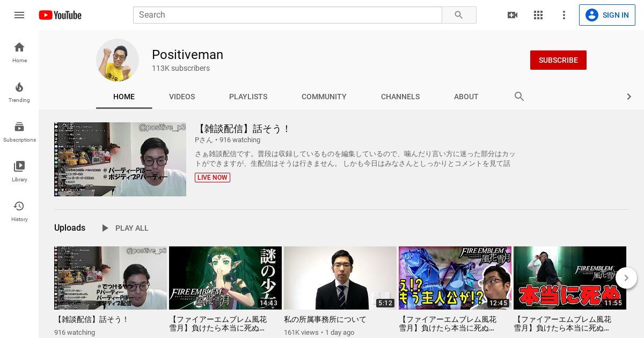The width and height of the screenshot is (644, 338).
Task: Open the 14:43 Fire Emblem thumbnail
Action: pyautogui.click(x=225, y=278)
